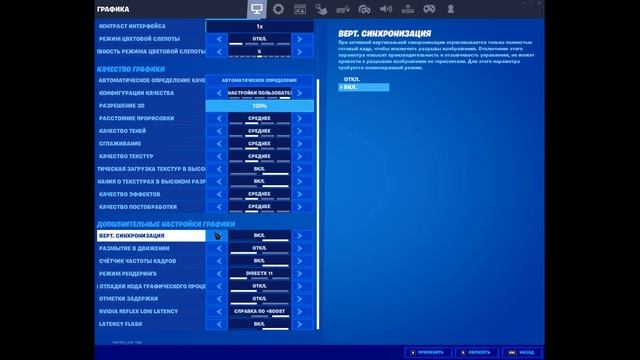Open the touch and motion settings tab
The image size is (640, 360).
tap(321, 9)
